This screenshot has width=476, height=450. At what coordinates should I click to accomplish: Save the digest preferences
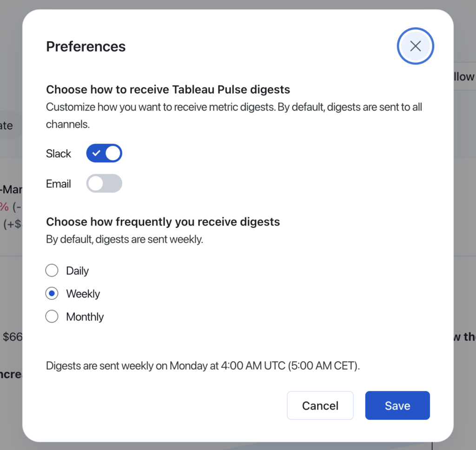(397, 406)
